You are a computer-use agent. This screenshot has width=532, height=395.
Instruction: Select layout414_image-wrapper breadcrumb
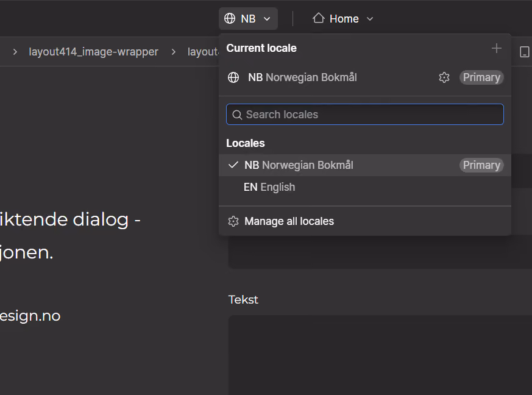[93, 52]
